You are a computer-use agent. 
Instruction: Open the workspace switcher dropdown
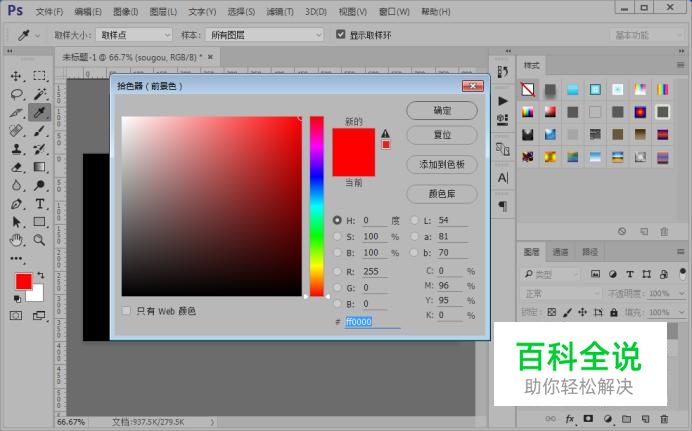[647, 35]
